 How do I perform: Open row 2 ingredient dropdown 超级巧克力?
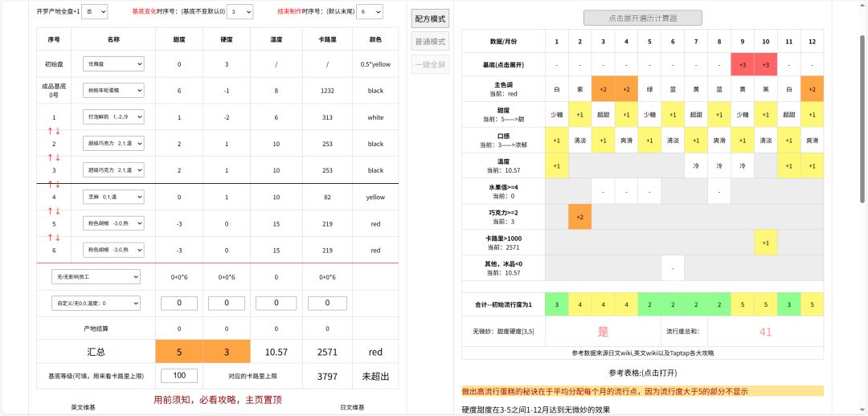pyautogui.click(x=113, y=143)
